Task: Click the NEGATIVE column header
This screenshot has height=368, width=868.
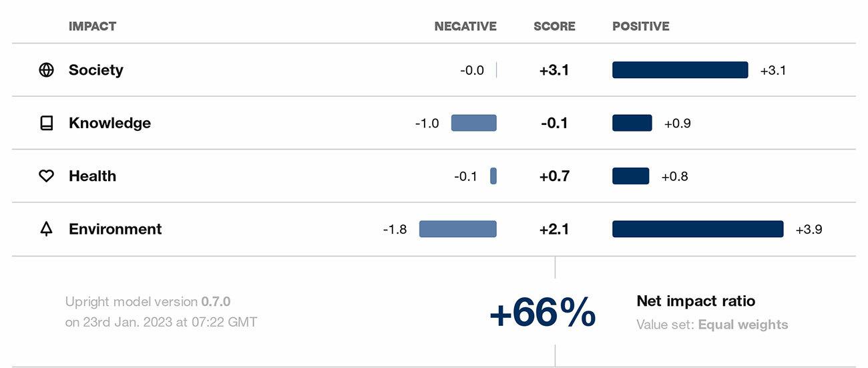Action: (x=465, y=27)
